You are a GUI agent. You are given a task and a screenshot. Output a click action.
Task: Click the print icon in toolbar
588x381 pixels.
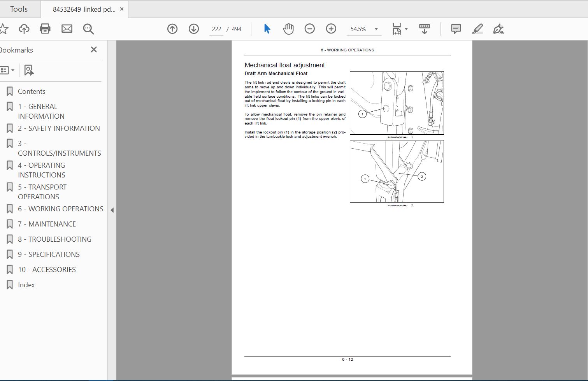45,29
